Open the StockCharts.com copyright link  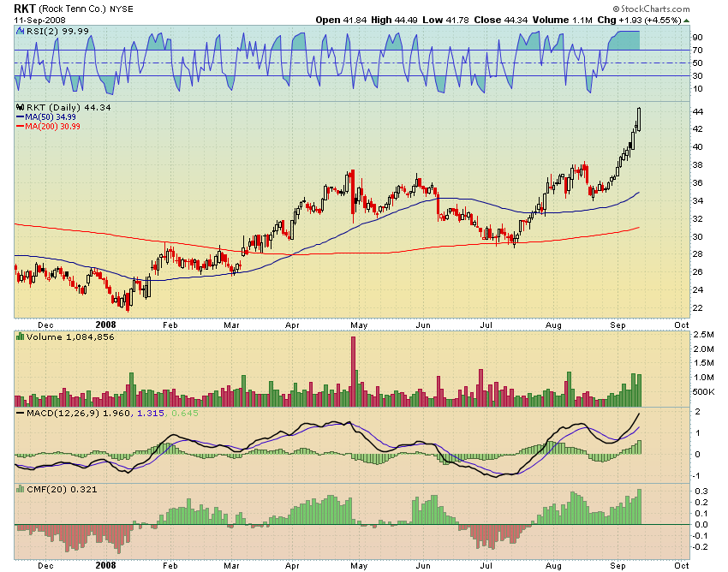[651, 9]
